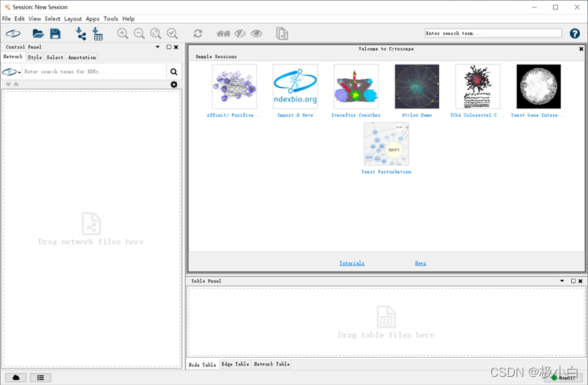Viewport: 588px width, 385px height.
Task: Show all nodes and edges eye icon
Action: 256,34
